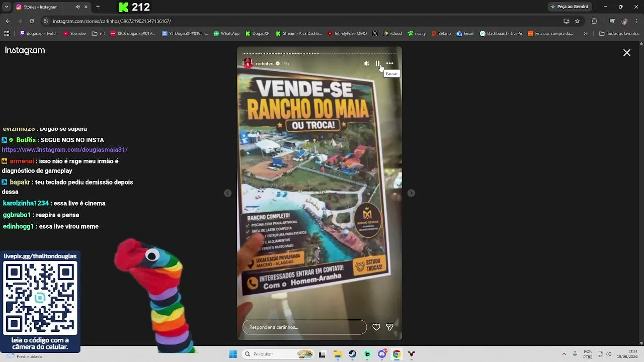Click carlinhos profile avatar in story header

coord(248,64)
